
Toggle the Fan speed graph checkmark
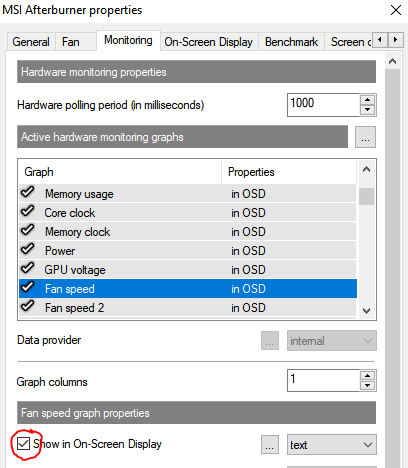(x=28, y=288)
